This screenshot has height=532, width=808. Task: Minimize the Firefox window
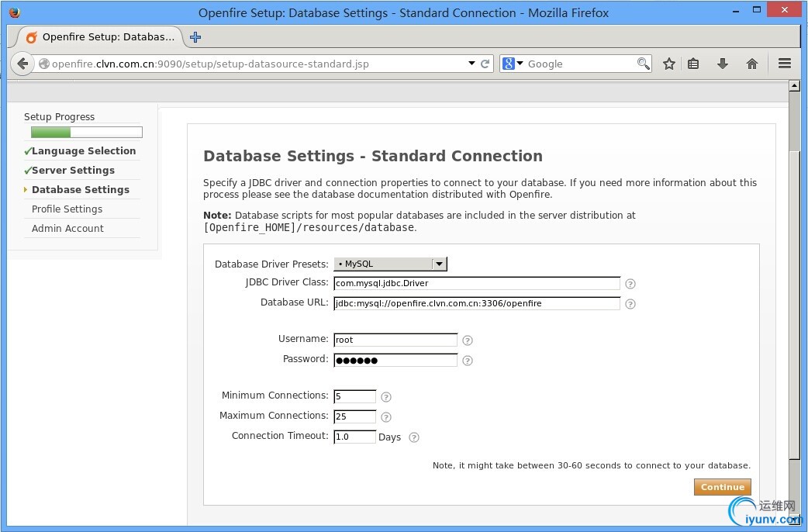[x=737, y=10]
